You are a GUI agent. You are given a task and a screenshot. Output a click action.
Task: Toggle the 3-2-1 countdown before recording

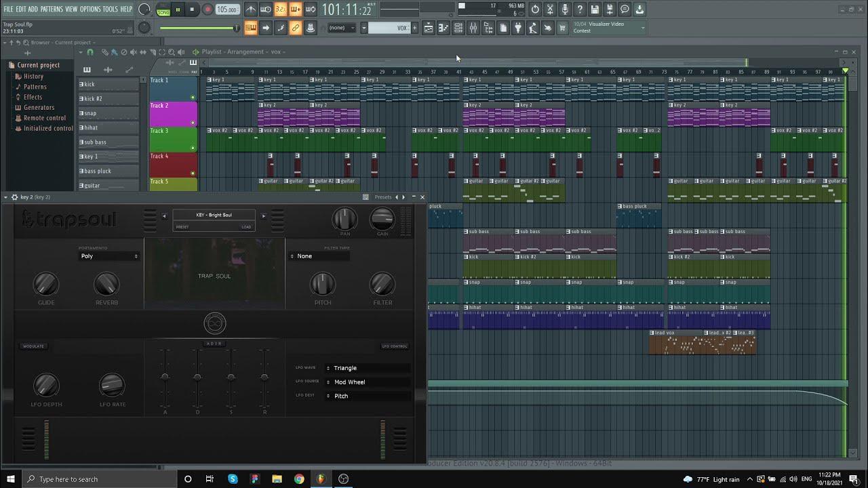click(x=281, y=9)
